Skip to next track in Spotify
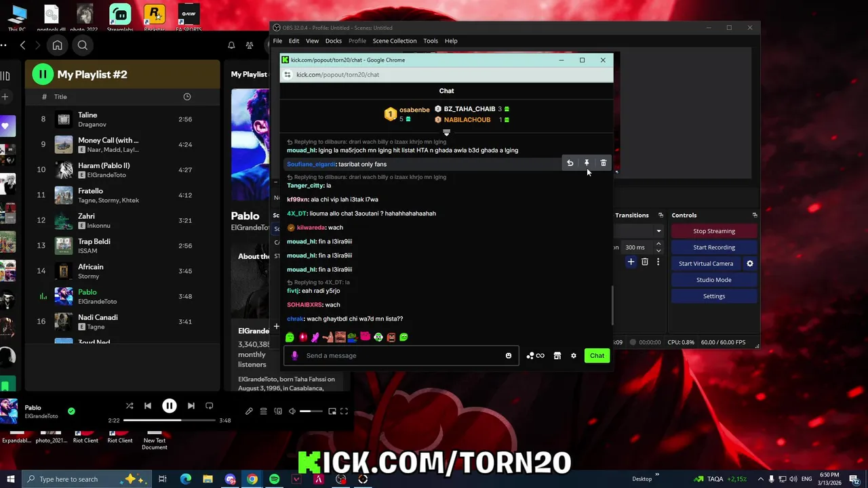Screen dimensions: 868x488 pos(191,406)
